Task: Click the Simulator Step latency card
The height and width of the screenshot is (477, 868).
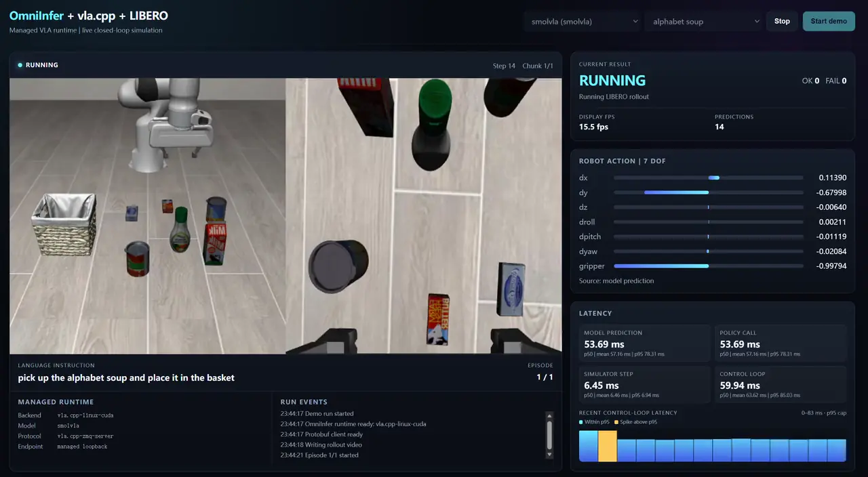Action: pos(645,384)
